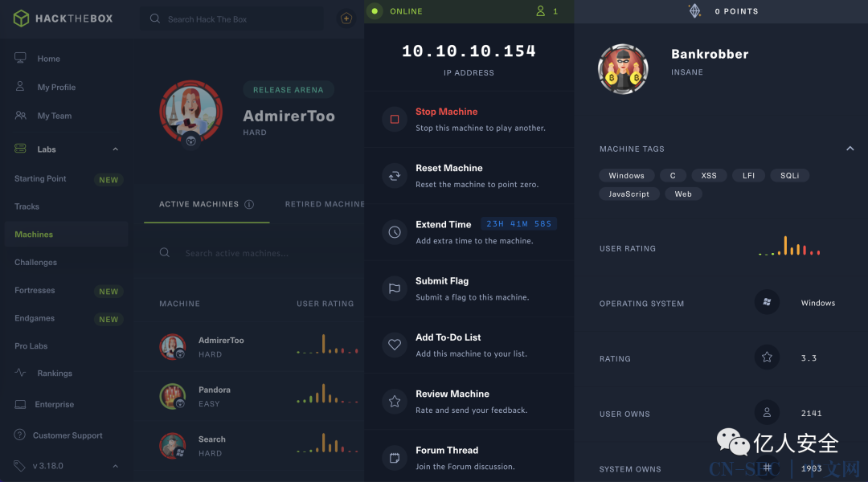Viewport: 868px width, 482px height.
Task: Click the Reset Machine arrows icon
Action: click(x=395, y=175)
